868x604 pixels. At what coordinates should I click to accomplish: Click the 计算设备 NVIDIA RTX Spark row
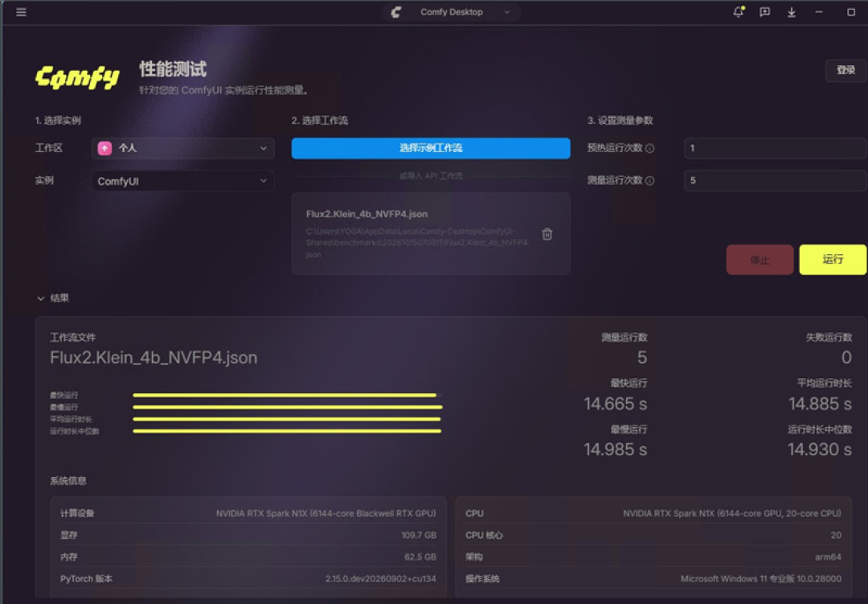[x=248, y=514]
